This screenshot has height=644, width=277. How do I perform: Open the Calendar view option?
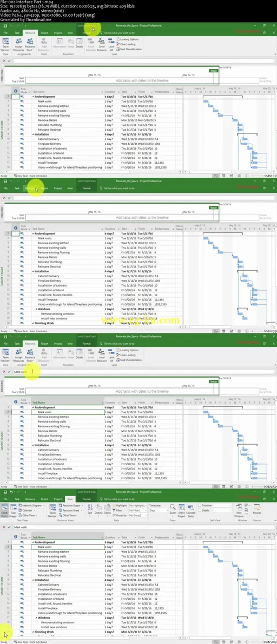click(x=28, y=509)
